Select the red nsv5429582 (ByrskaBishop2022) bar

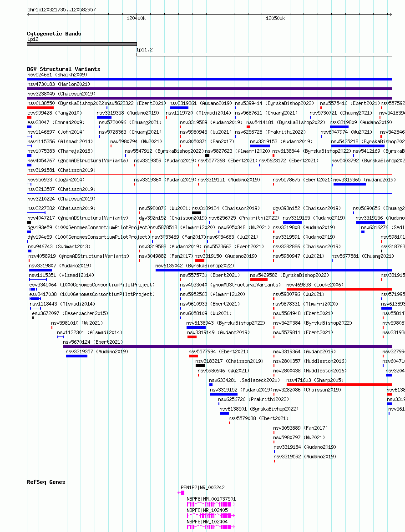258,280
